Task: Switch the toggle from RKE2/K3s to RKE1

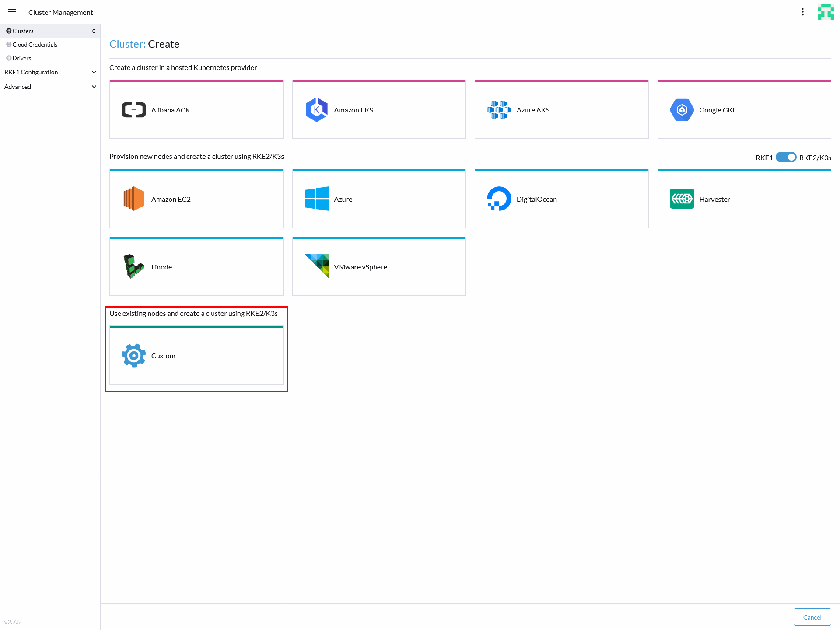Action: [786, 157]
